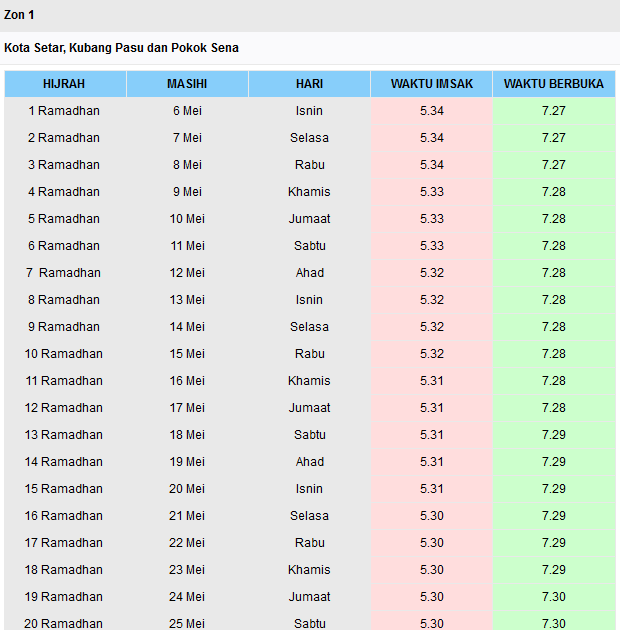Select Jumaat in the 19 Ramadhan row

click(x=309, y=597)
